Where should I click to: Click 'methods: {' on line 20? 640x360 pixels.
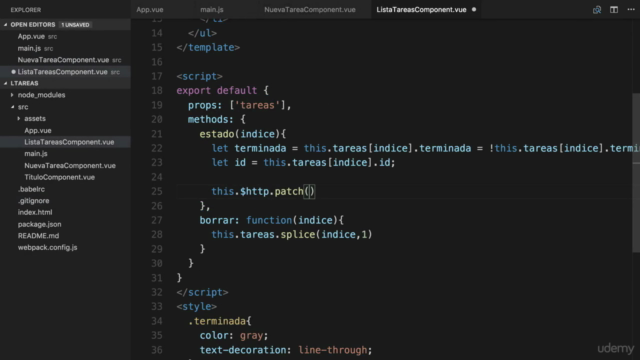(217, 120)
